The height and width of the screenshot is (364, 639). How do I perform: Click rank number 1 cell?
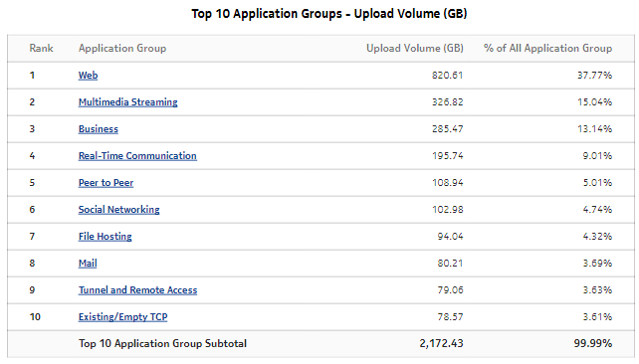(x=32, y=76)
